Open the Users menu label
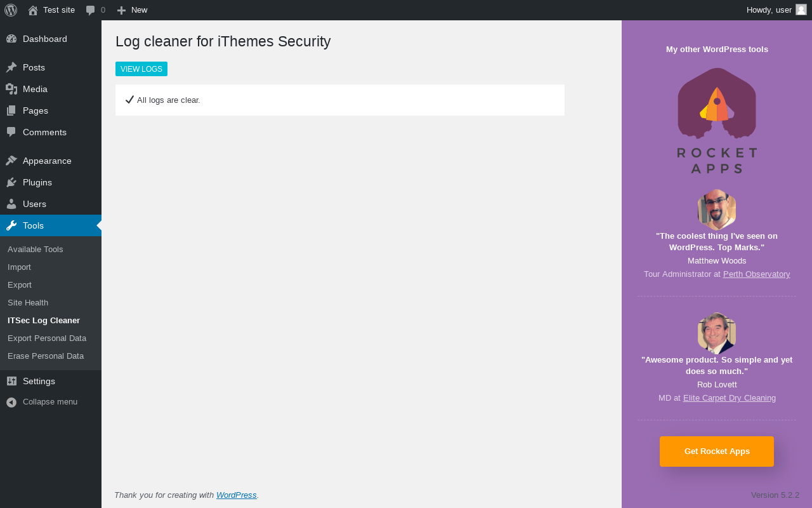812x508 pixels. 34,204
